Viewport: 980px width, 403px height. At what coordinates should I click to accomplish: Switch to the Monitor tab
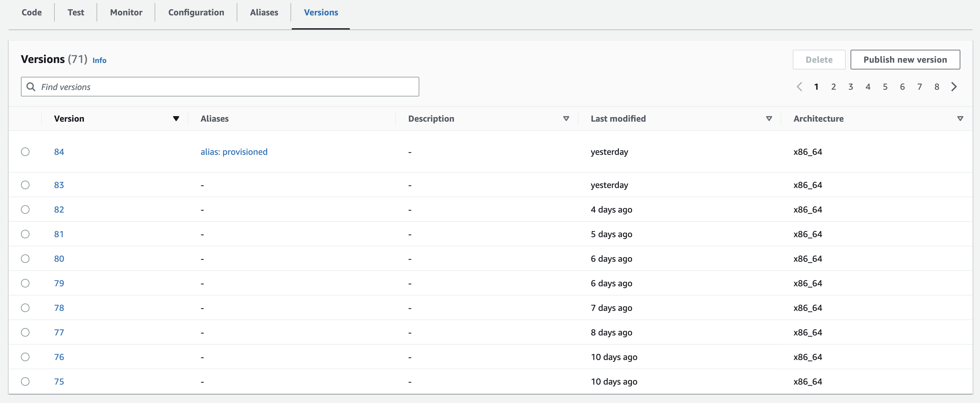[x=126, y=12]
